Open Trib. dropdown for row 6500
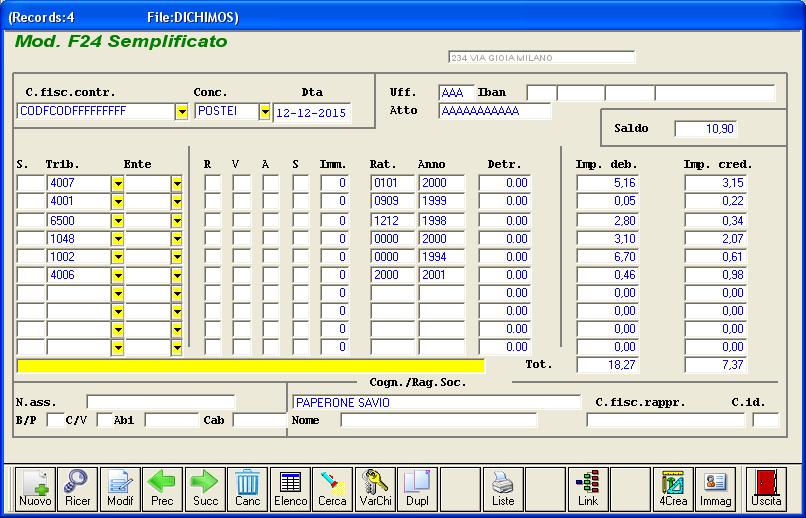806x518 pixels. tap(118, 221)
